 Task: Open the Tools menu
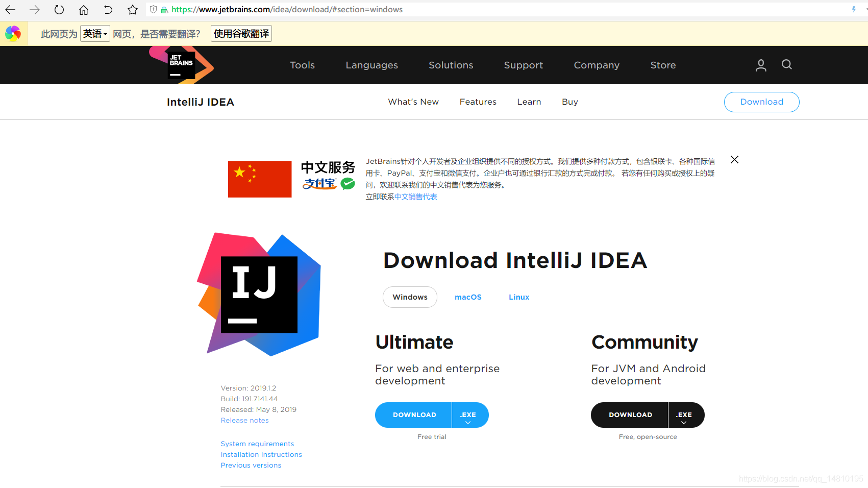click(303, 65)
